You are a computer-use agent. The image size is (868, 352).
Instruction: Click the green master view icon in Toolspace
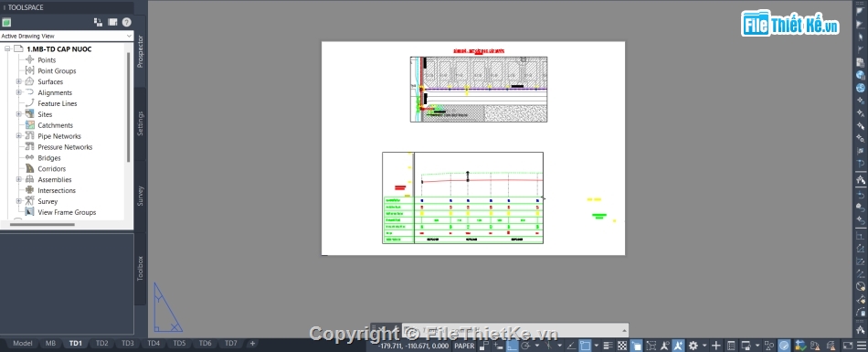pos(6,22)
